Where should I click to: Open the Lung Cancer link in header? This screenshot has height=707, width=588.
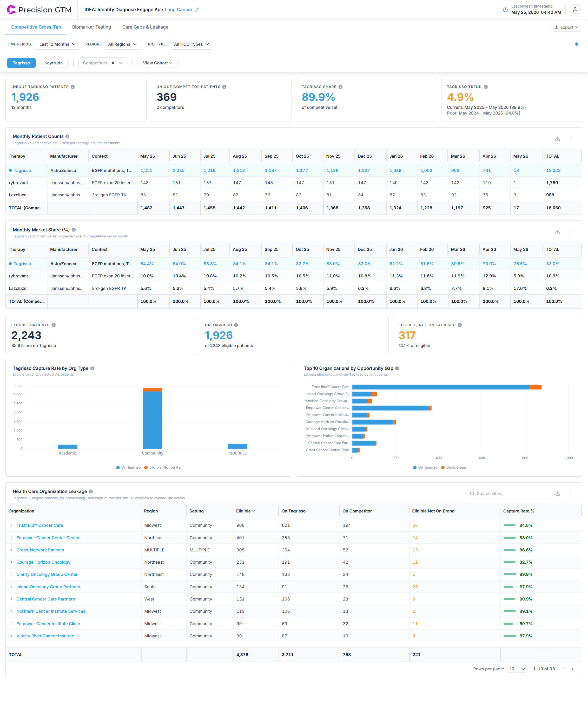pyautogui.click(x=179, y=10)
